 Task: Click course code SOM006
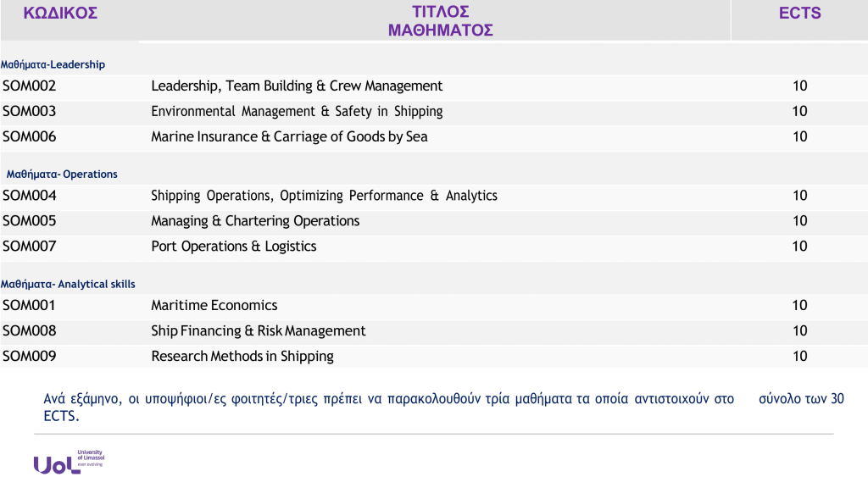point(30,136)
